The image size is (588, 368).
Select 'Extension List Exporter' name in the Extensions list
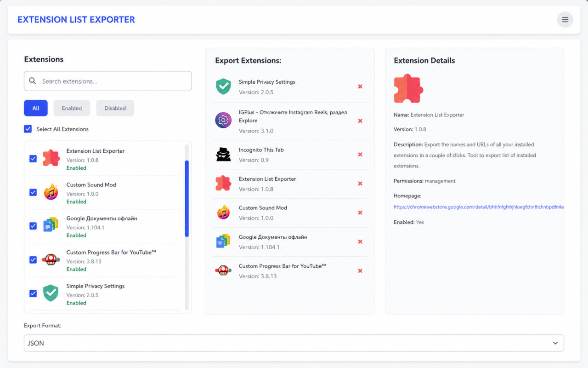click(x=96, y=151)
